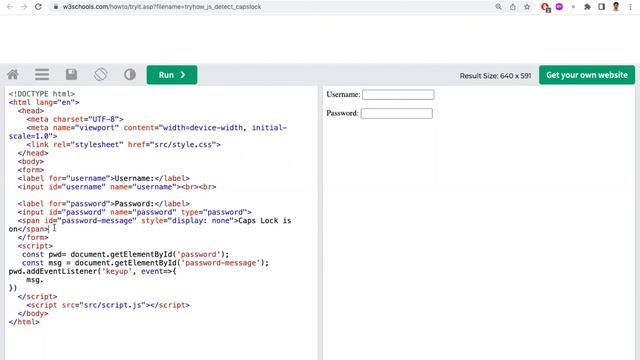Open the purple extension icon
The height and width of the screenshot is (360, 640).
[x=559, y=7]
